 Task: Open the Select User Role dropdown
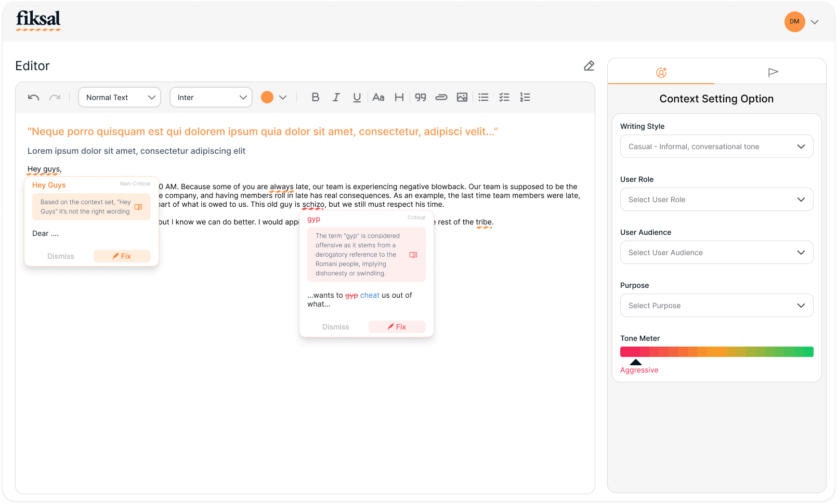[716, 199]
